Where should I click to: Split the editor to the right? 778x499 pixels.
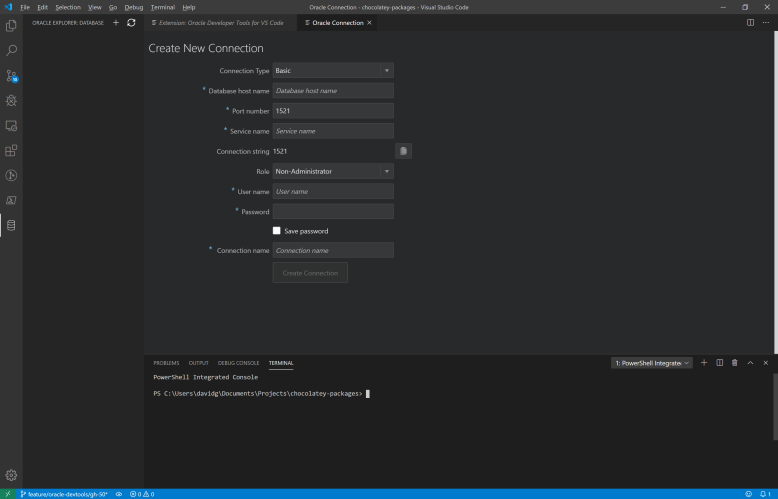tap(750, 22)
